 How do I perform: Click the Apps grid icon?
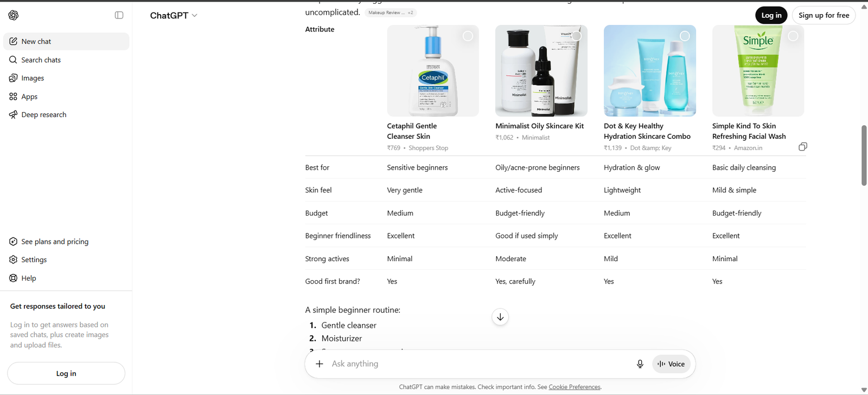coord(14,96)
